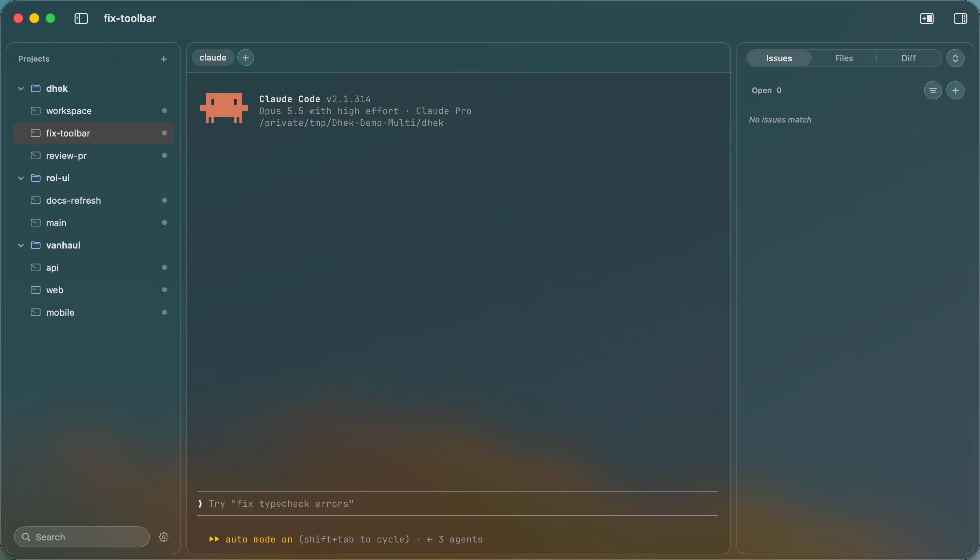Click the fix-toolbar window title
The image size is (980, 560).
point(129,19)
